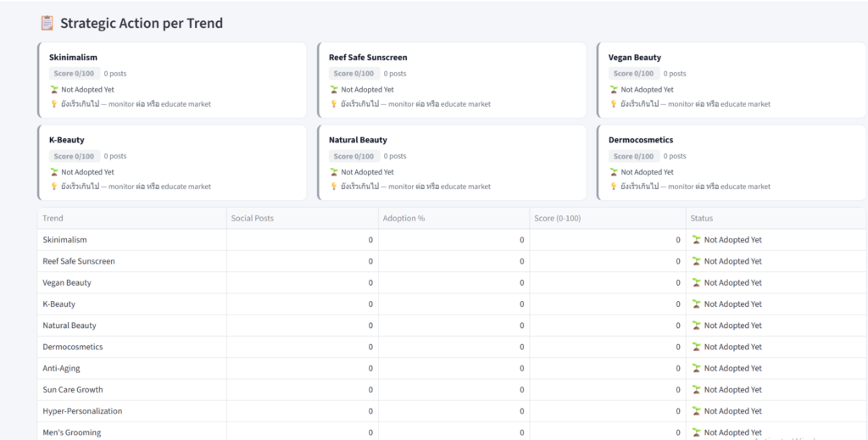Select the Reef Safe Sunscreen cell in the table
Image resolution: width=868 pixels, height=440 pixels.
pos(79,261)
